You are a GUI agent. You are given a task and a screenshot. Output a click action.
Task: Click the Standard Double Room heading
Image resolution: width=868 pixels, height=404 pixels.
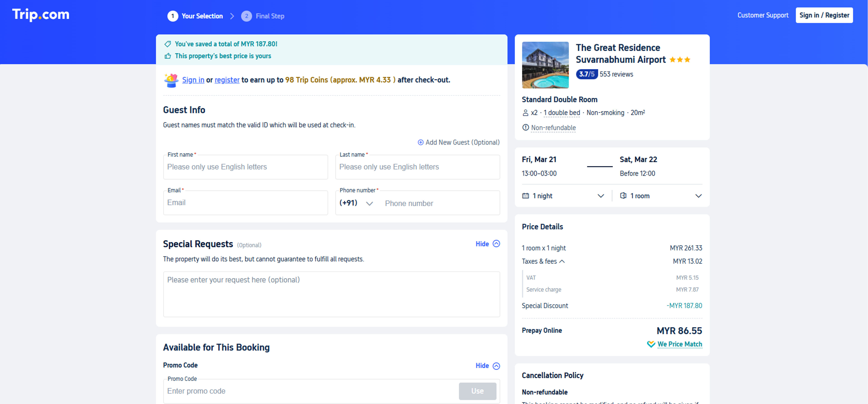point(559,99)
